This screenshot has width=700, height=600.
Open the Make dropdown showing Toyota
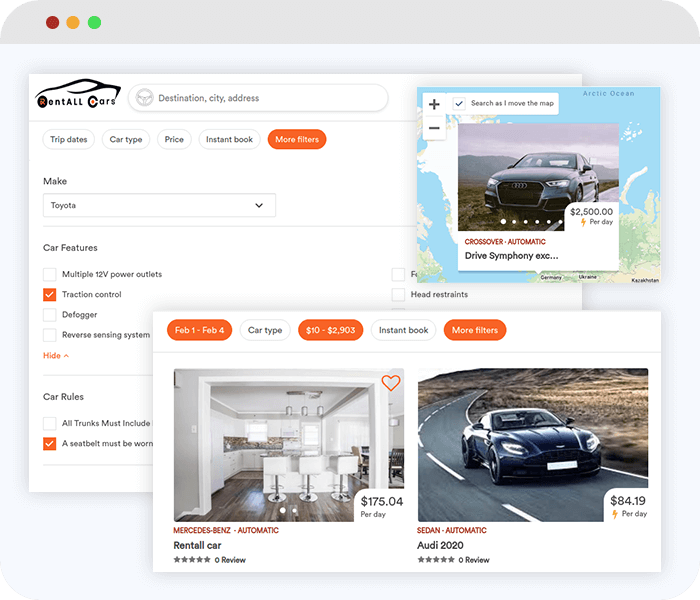[x=159, y=205]
